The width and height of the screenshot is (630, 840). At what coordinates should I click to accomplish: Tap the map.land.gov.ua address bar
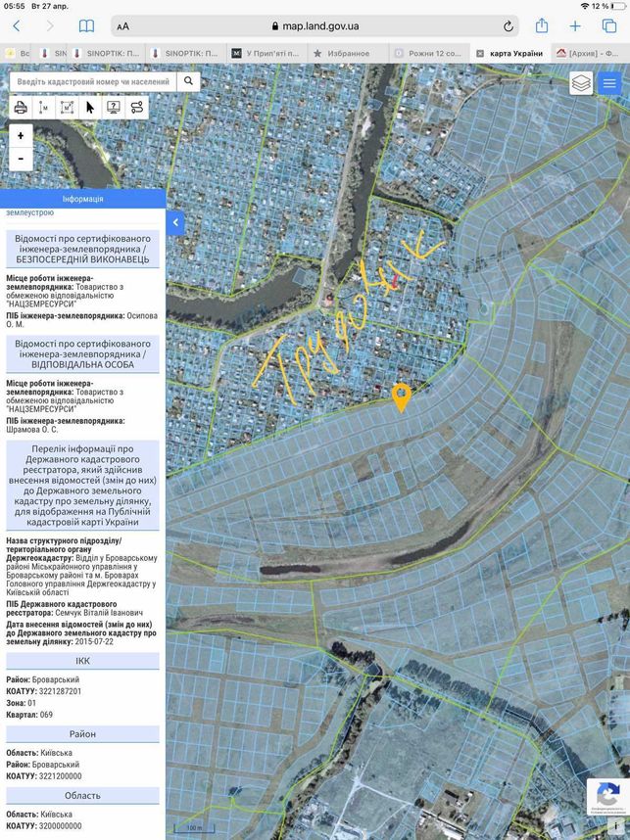tap(315, 25)
